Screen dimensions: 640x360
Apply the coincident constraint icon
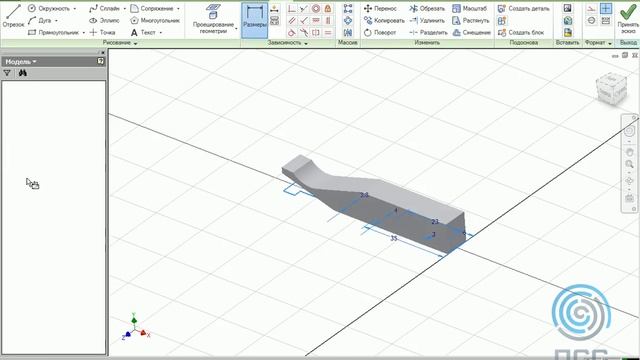tap(292, 9)
